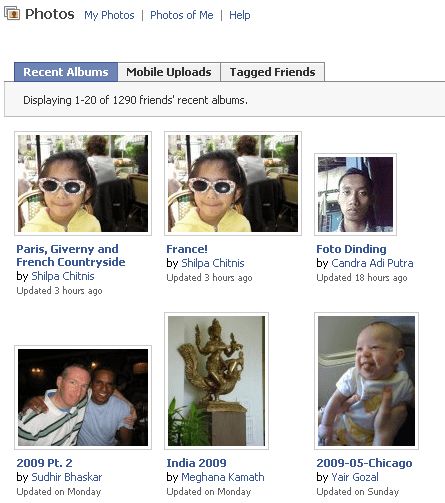Click the India 2009 album title
Screen dimensions: 445x503
click(x=196, y=463)
